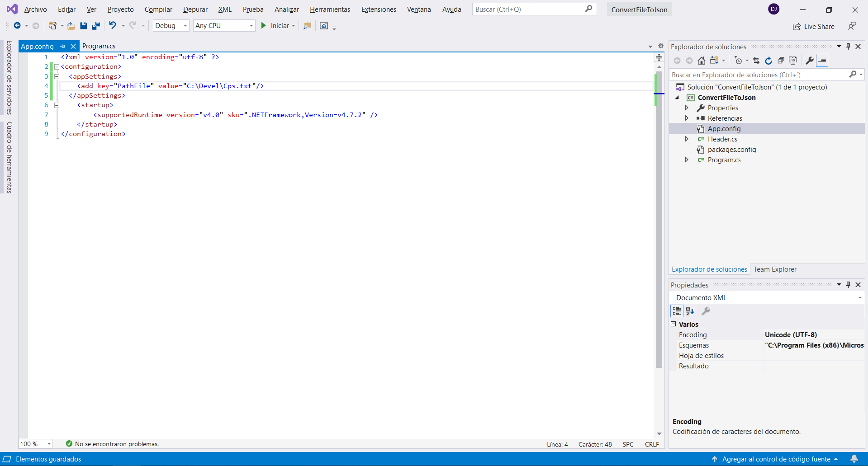Click the Open File folder icon
Image resolution: width=868 pixels, height=466 pixels.
pyautogui.click(x=71, y=26)
